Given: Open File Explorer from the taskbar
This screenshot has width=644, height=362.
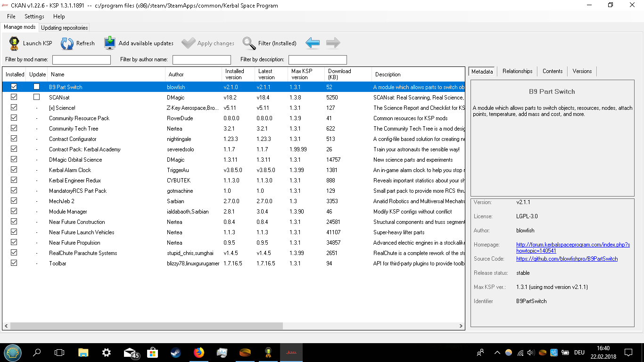Looking at the screenshot, I should pyautogui.click(x=83, y=353).
